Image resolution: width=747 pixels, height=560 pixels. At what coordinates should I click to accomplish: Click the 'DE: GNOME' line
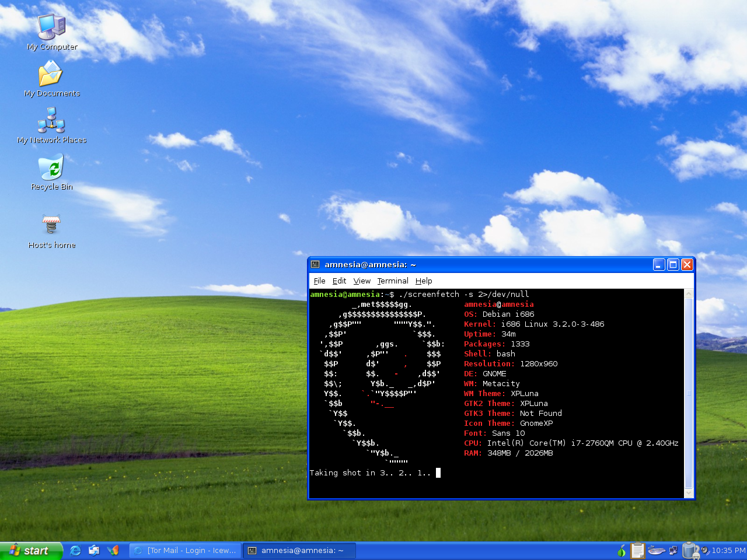(485, 373)
